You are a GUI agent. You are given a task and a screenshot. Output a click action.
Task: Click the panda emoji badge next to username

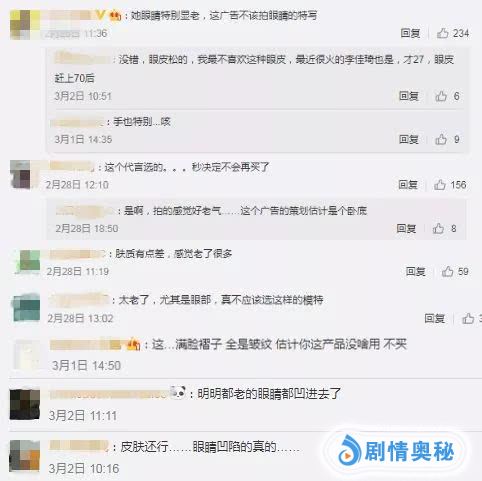(x=177, y=393)
